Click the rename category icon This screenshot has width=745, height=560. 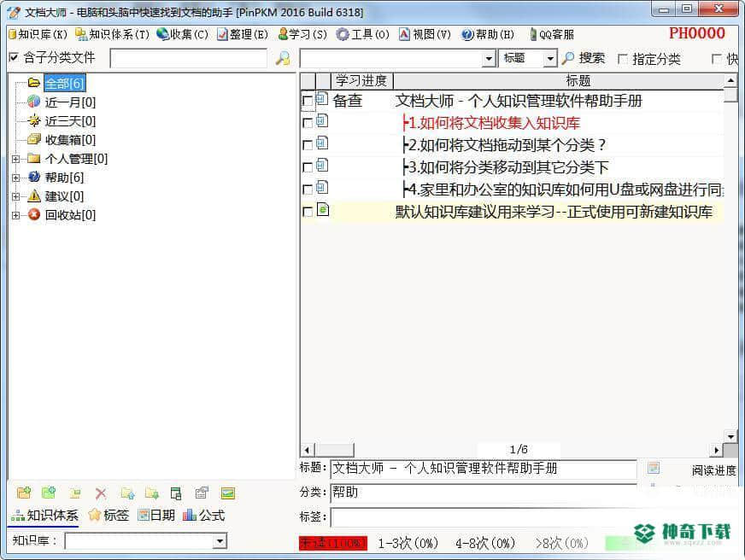75,493
